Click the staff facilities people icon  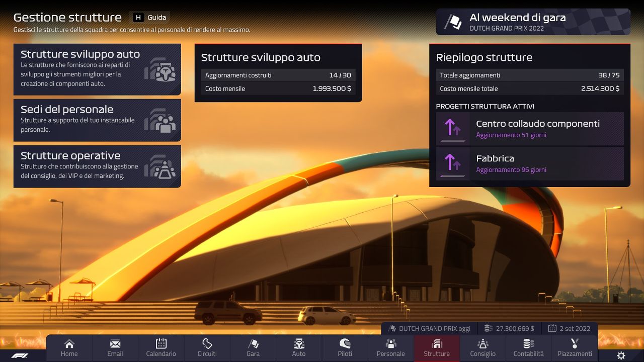point(160,120)
